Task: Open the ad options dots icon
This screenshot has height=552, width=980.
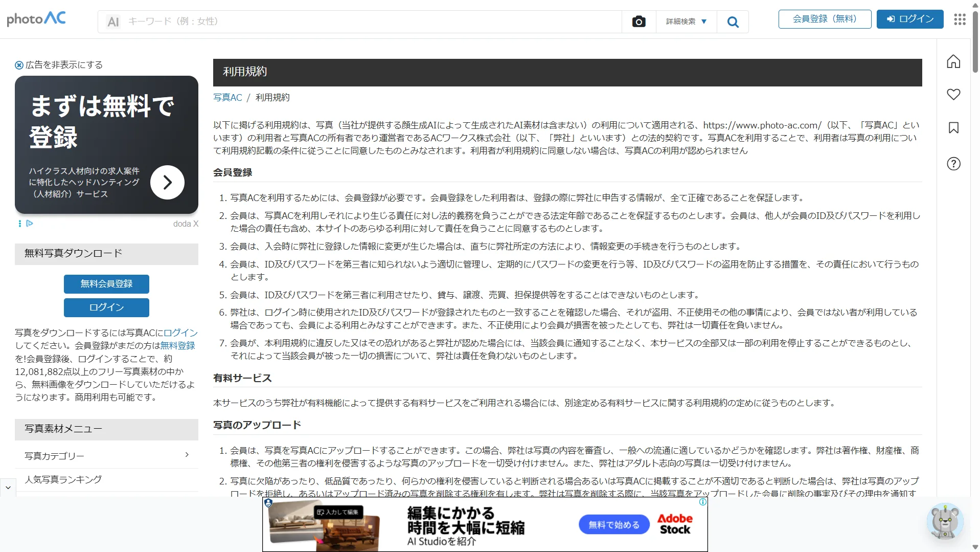Action: [x=20, y=223]
